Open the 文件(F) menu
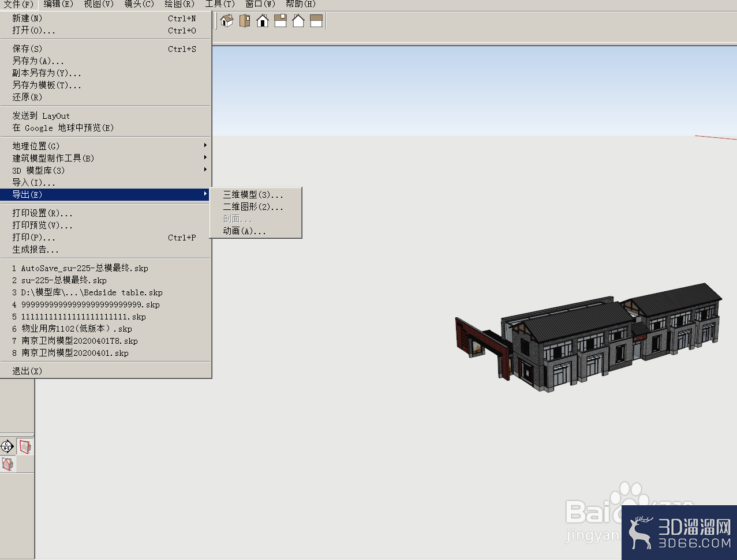Image resolution: width=737 pixels, height=560 pixels. (x=19, y=4)
